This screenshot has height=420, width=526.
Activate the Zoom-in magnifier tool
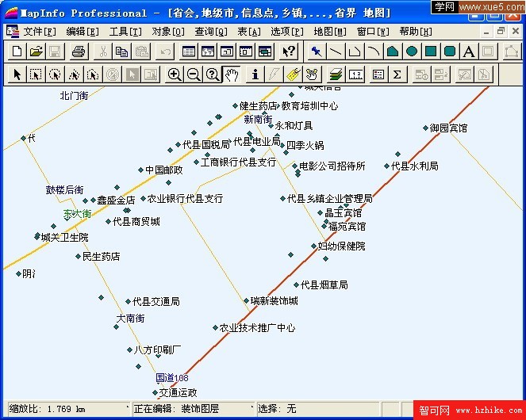point(175,74)
